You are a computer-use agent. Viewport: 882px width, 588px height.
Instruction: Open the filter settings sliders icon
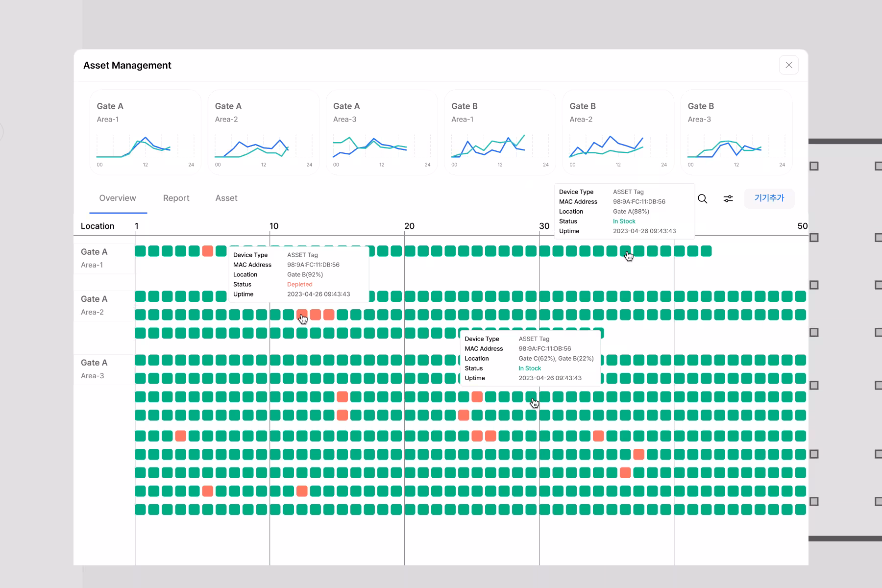click(728, 198)
